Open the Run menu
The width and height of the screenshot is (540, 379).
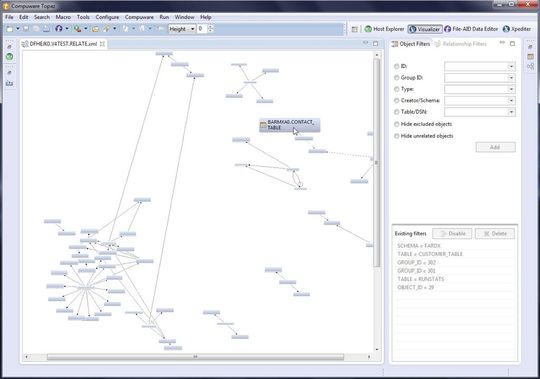click(x=164, y=17)
